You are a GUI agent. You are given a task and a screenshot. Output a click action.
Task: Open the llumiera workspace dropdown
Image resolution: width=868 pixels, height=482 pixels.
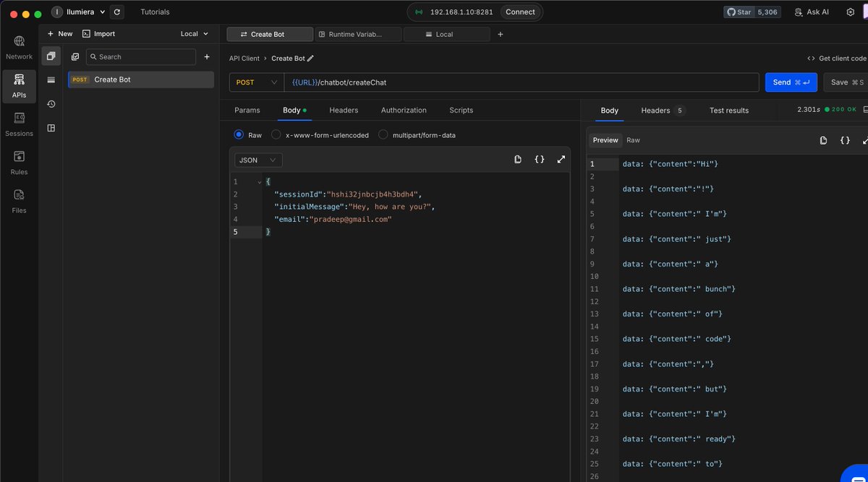click(x=80, y=12)
